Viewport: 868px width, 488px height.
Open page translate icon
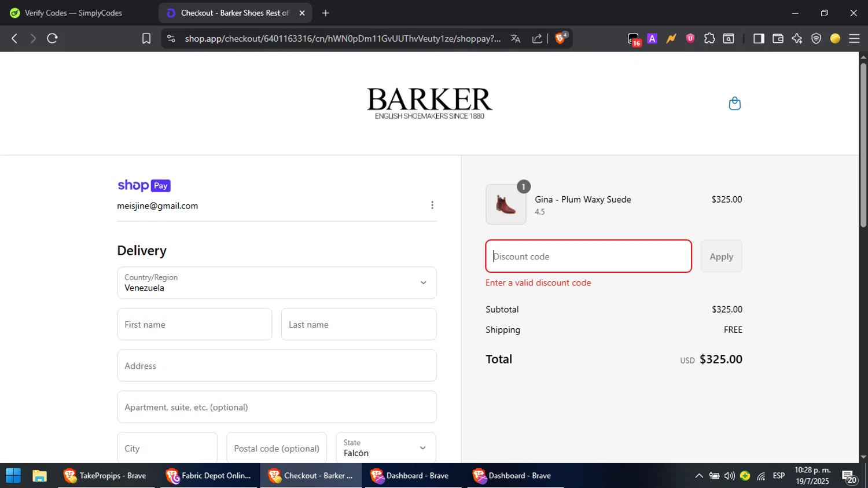coord(516,38)
